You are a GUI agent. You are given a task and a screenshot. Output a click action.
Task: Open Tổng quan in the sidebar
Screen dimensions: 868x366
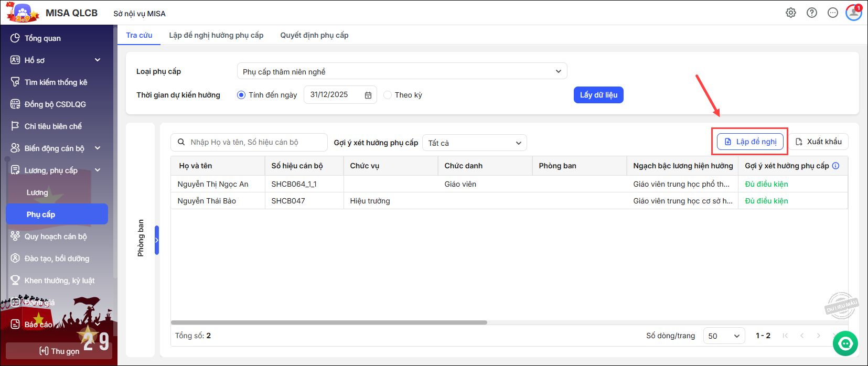42,38
